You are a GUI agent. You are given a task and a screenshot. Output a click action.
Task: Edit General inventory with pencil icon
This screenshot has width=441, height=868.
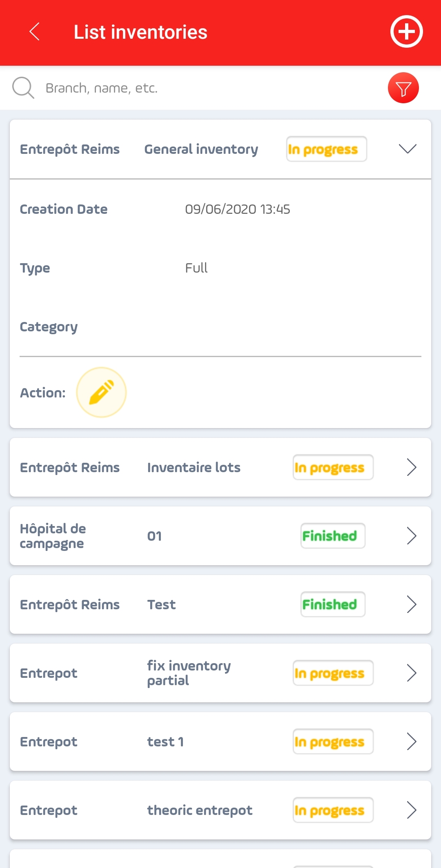101,392
